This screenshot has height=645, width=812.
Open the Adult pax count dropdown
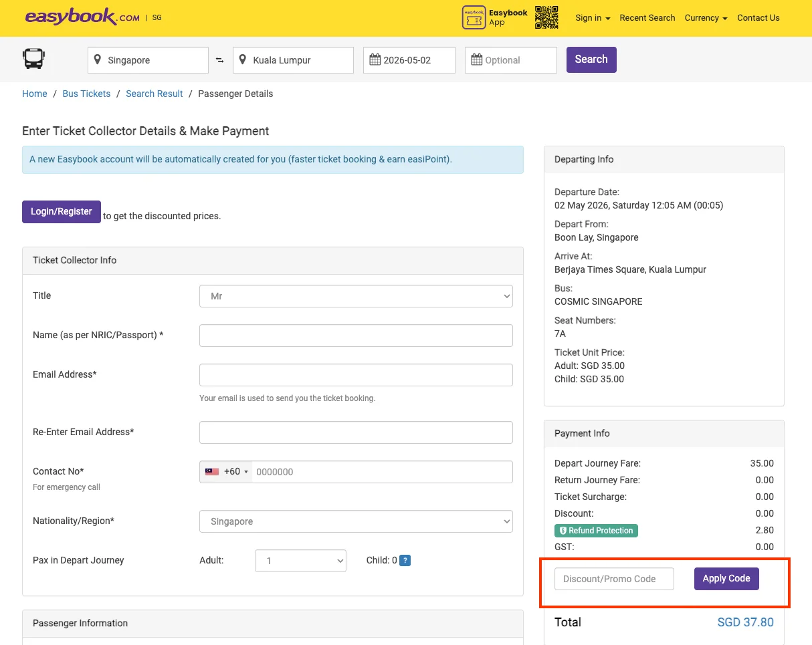coord(300,561)
